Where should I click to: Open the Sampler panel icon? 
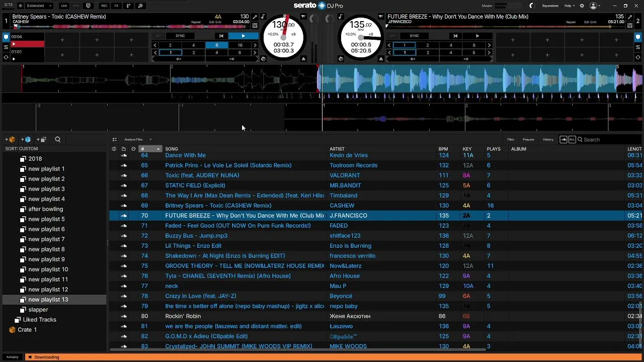point(129,6)
